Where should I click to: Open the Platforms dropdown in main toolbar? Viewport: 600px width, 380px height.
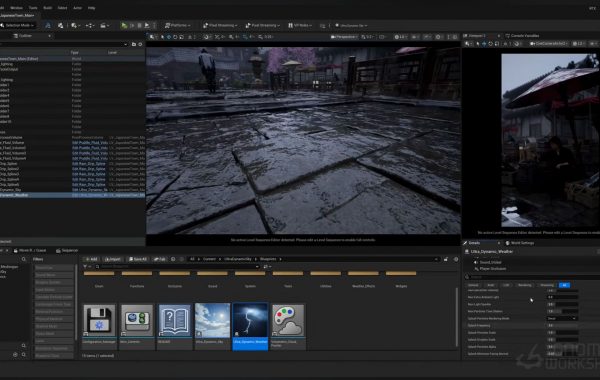pos(178,25)
